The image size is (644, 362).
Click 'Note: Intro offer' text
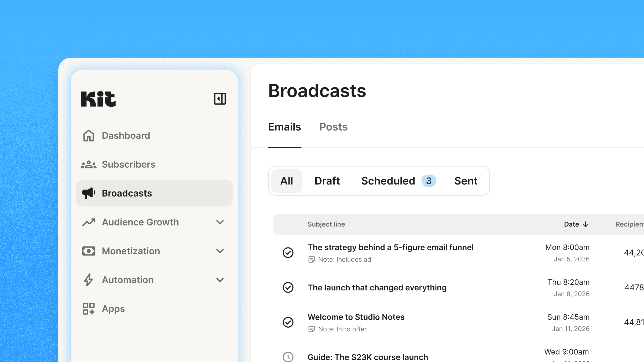342,329
